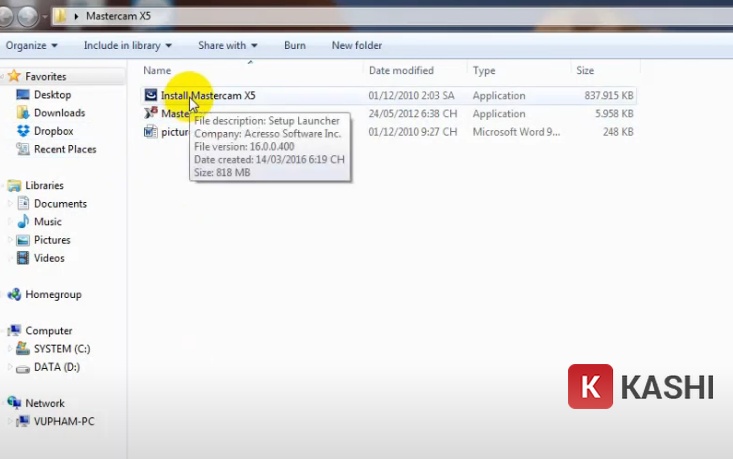Image resolution: width=733 pixels, height=459 pixels.
Task: Create a New folder
Action: (356, 46)
